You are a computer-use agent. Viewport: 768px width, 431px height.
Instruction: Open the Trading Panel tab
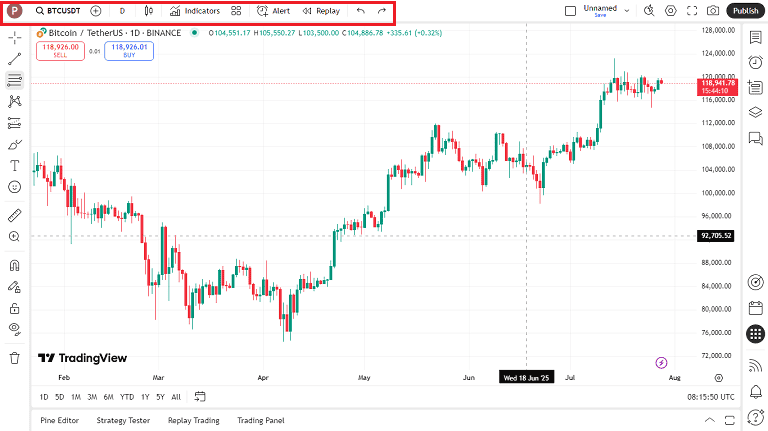261,420
